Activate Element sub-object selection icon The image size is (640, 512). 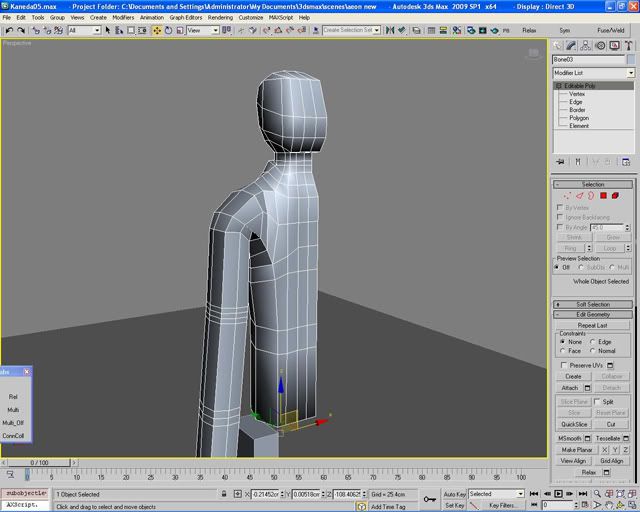(x=616, y=196)
